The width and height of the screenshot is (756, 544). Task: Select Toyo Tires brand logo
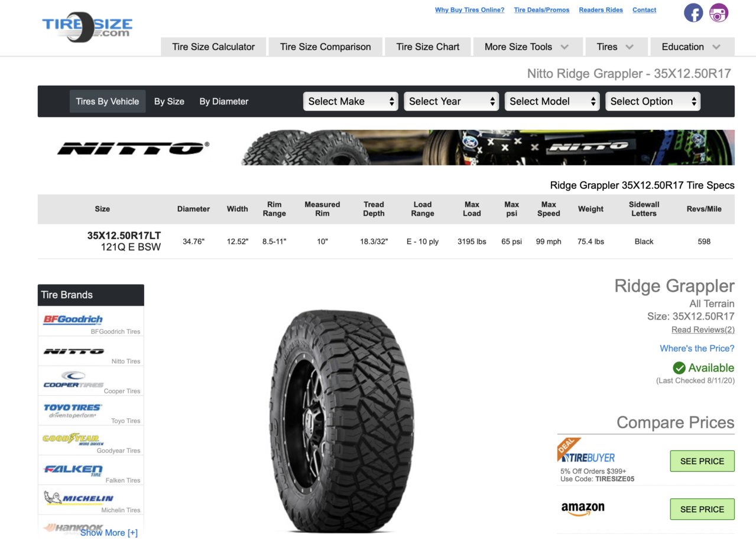72,411
